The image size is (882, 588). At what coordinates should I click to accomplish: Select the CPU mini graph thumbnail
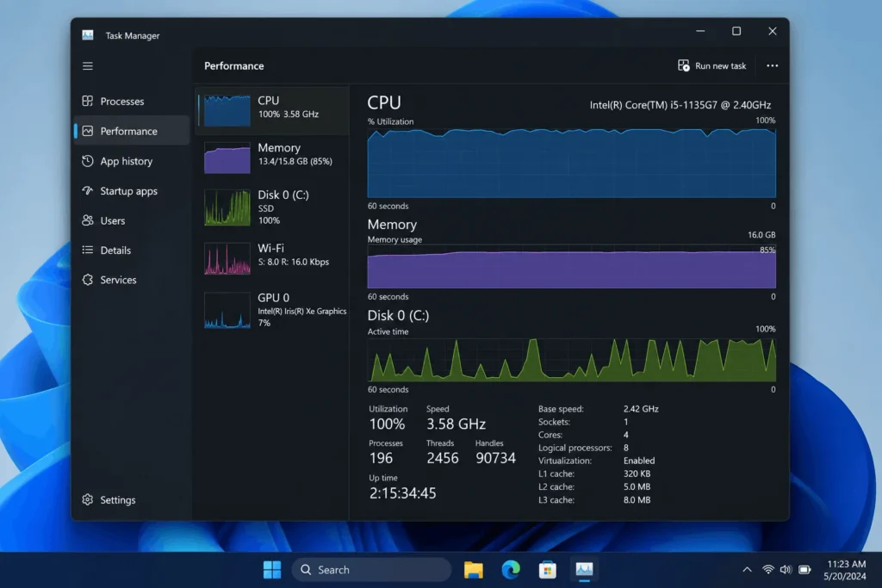(x=227, y=110)
